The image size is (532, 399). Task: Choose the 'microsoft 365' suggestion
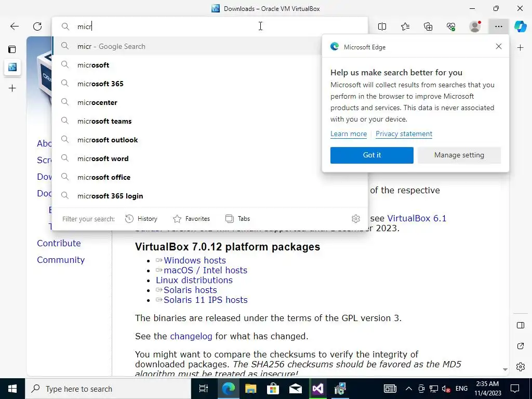187,84
